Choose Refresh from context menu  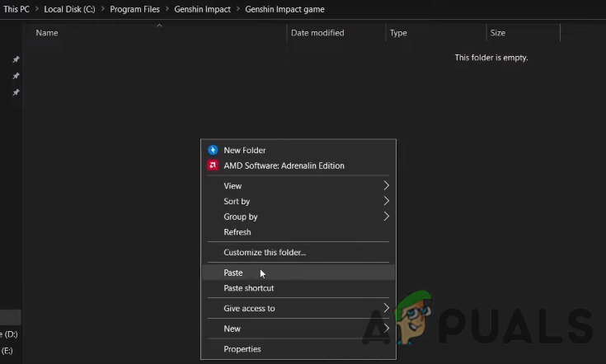pos(298,232)
